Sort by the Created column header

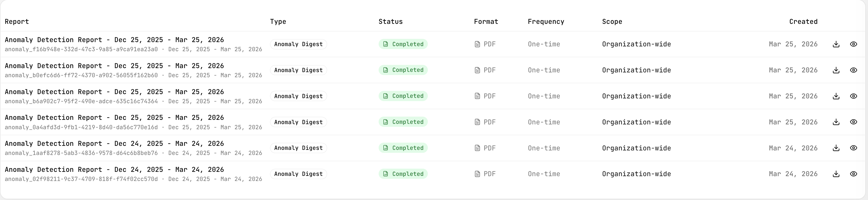803,21
